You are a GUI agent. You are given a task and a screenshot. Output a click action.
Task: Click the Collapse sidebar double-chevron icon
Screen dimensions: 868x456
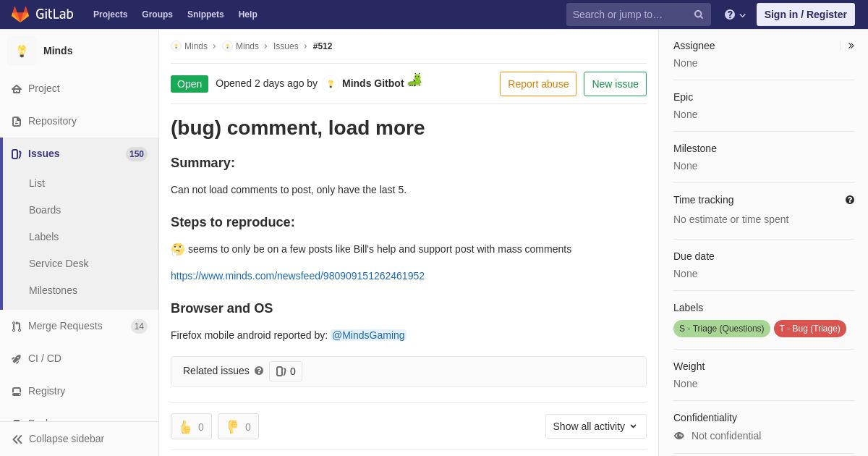[17, 439]
